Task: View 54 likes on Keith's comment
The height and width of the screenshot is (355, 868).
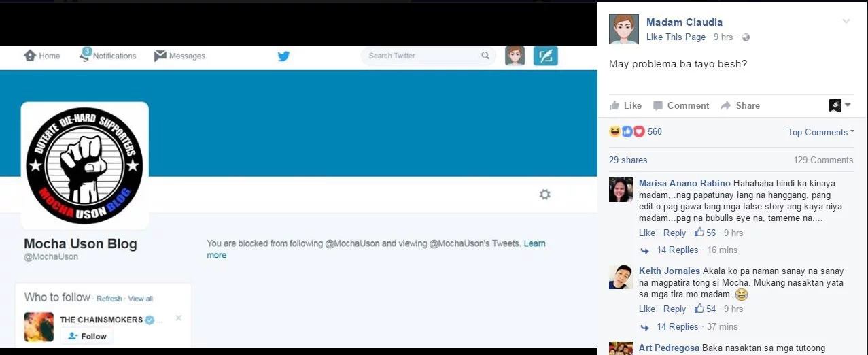Action: (706, 309)
